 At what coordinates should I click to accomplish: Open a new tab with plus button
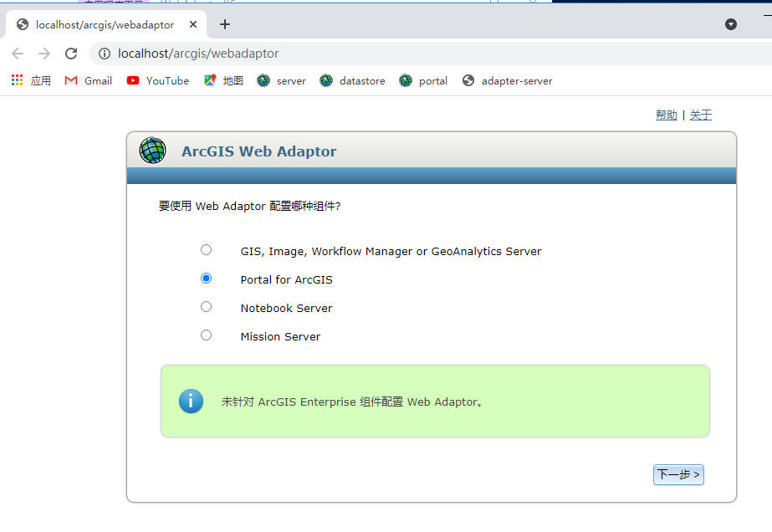[x=225, y=24]
